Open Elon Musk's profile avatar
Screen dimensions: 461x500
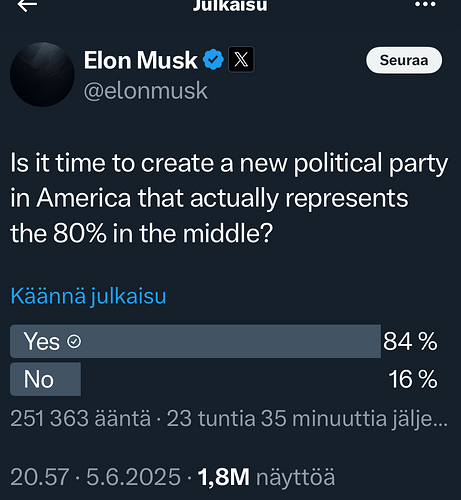coord(42,75)
